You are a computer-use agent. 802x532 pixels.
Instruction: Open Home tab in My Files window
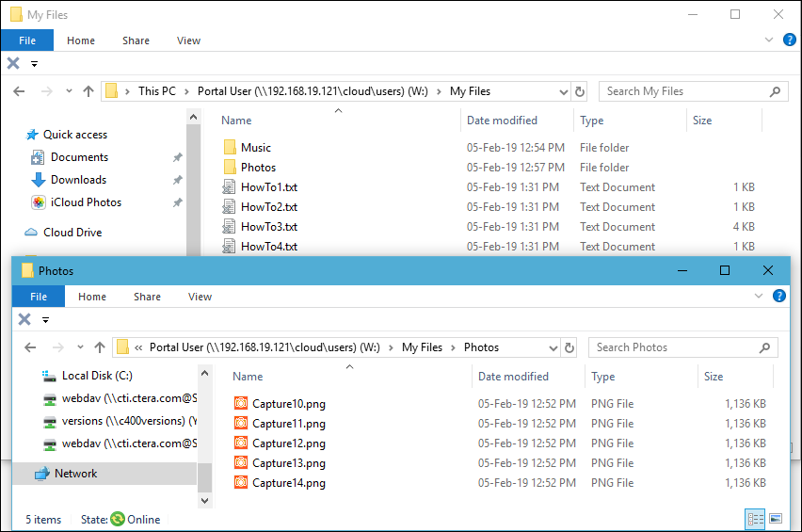point(81,40)
